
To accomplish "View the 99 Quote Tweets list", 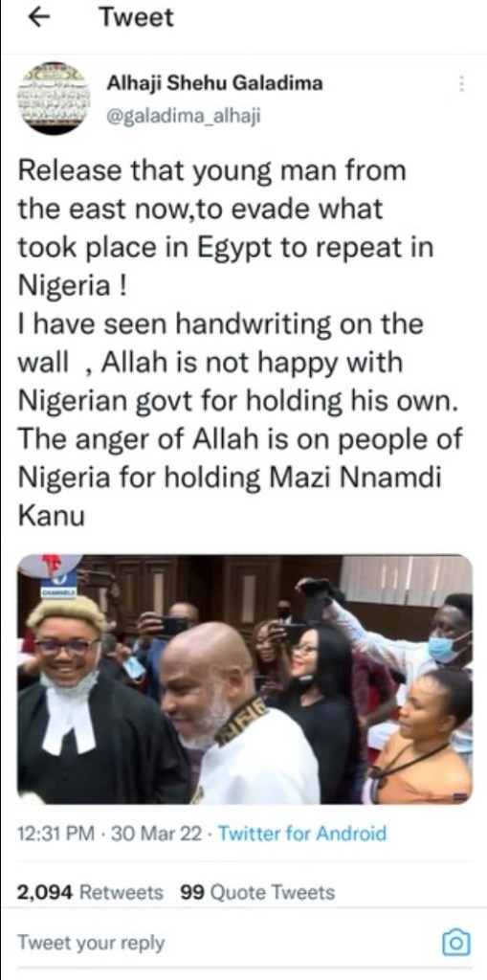I will [x=257, y=892].
